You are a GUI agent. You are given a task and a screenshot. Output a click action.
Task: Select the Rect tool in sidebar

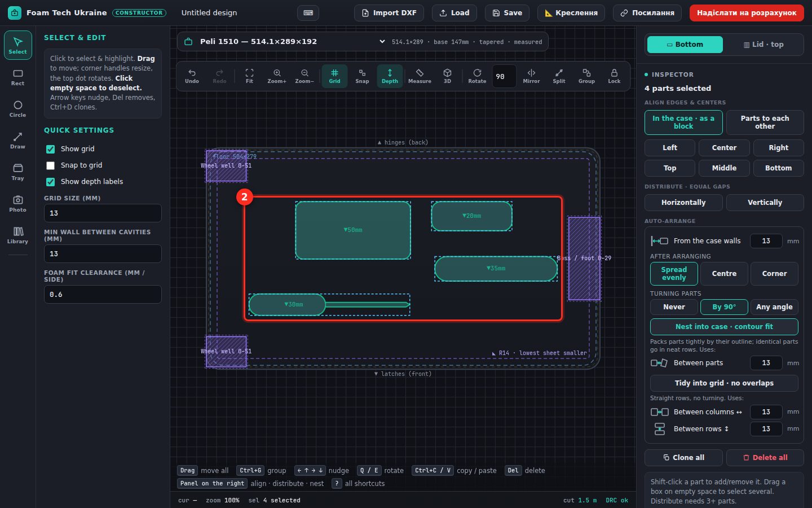click(17, 77)
